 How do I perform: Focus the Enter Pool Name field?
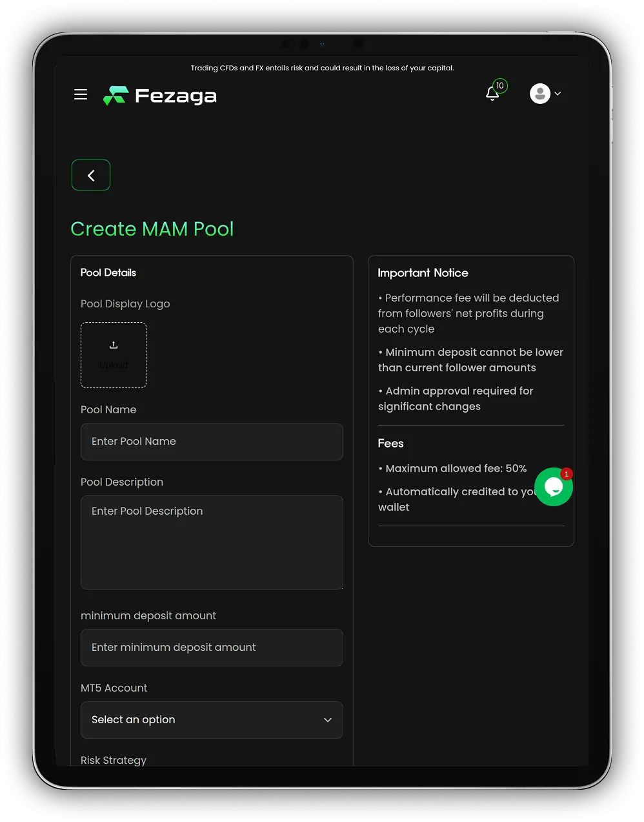point(212,442)
